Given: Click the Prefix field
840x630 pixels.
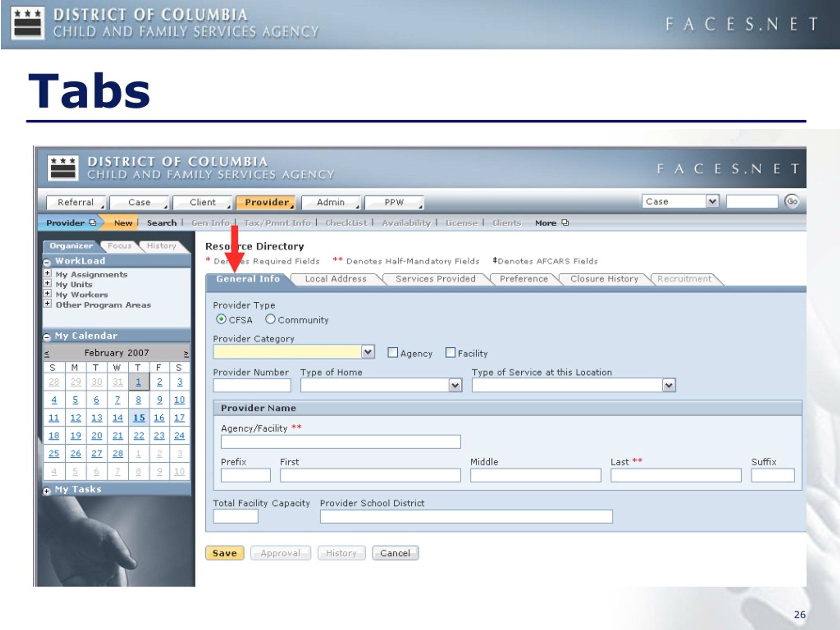Looking at the screenshot, I should [x=246, y=475].
